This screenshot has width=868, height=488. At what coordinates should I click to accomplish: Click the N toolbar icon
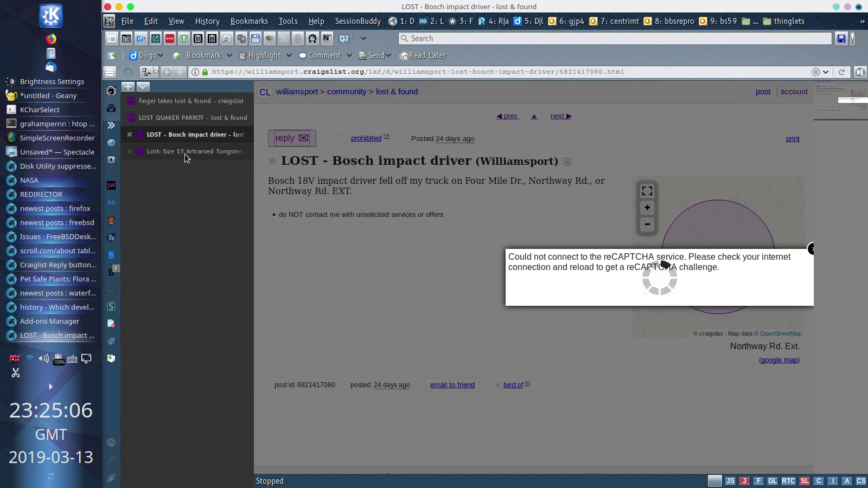coord(327,38)
